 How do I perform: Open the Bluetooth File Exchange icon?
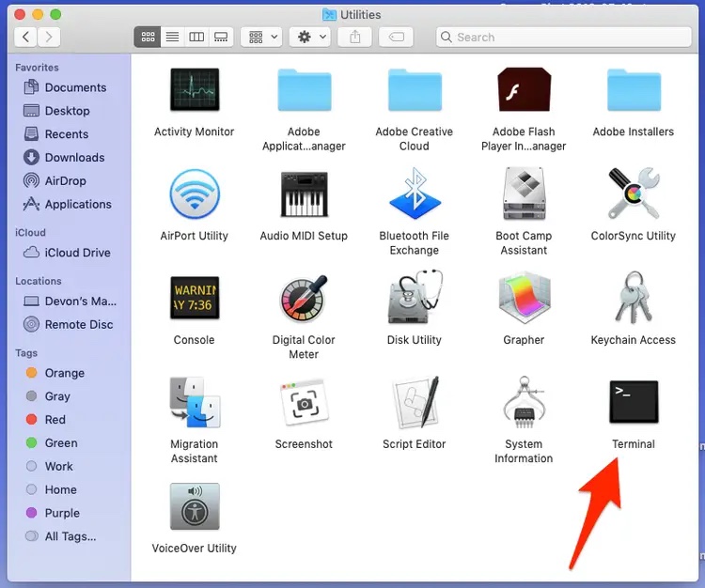click(415, 195)
